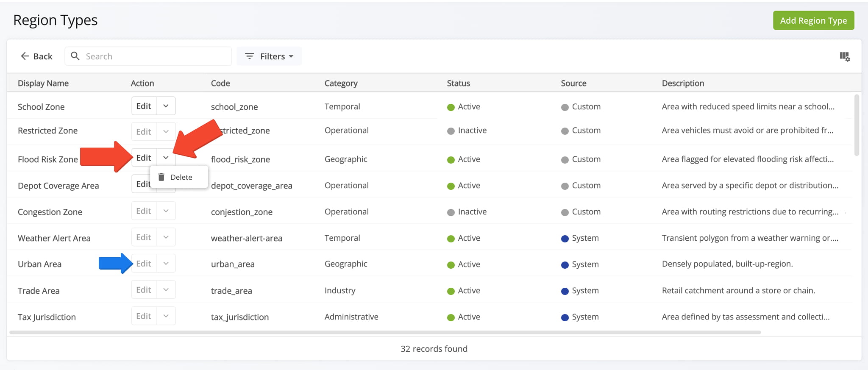Image resolution: width=868 pixels, height=370 pixels.
Task: Click the 'Industry' category cell
Action: tap(340, 290)
